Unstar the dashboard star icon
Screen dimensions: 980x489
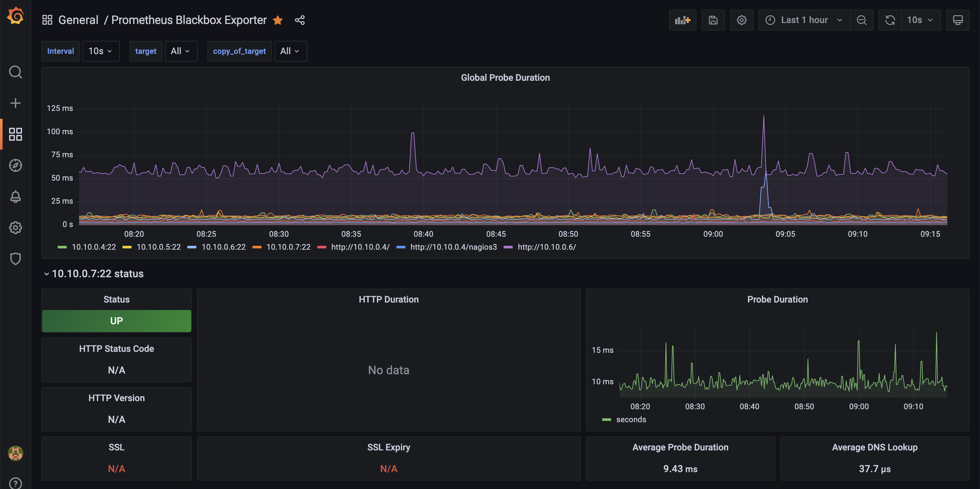tap(278, 20)
